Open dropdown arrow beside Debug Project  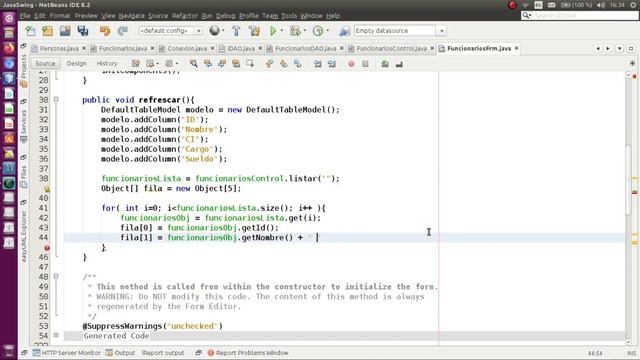click(304, 31)
